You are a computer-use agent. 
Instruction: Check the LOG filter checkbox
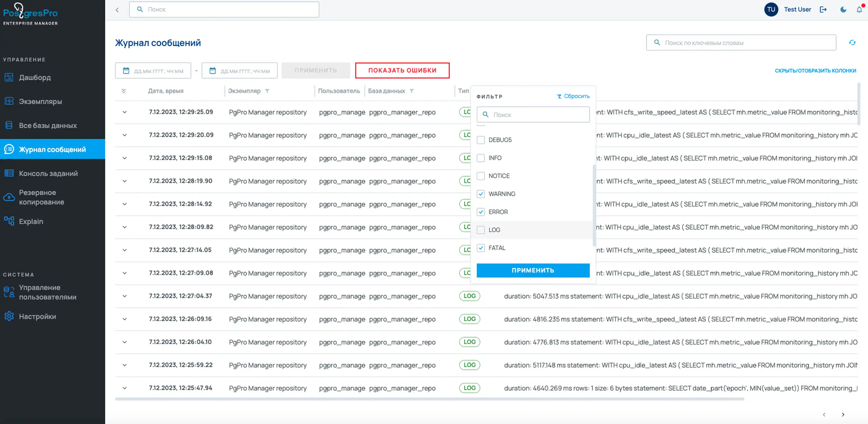click(x=481, y=230)
